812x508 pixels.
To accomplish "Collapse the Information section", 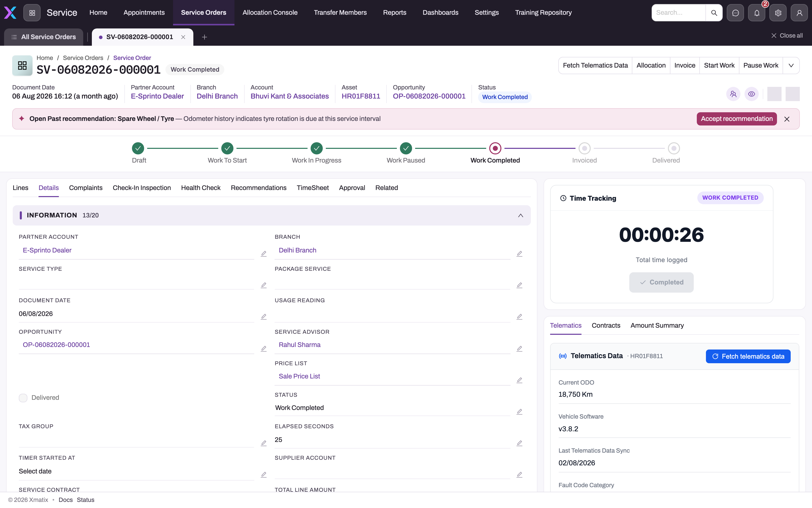I will pyautogui.click(x=520, y=215).
